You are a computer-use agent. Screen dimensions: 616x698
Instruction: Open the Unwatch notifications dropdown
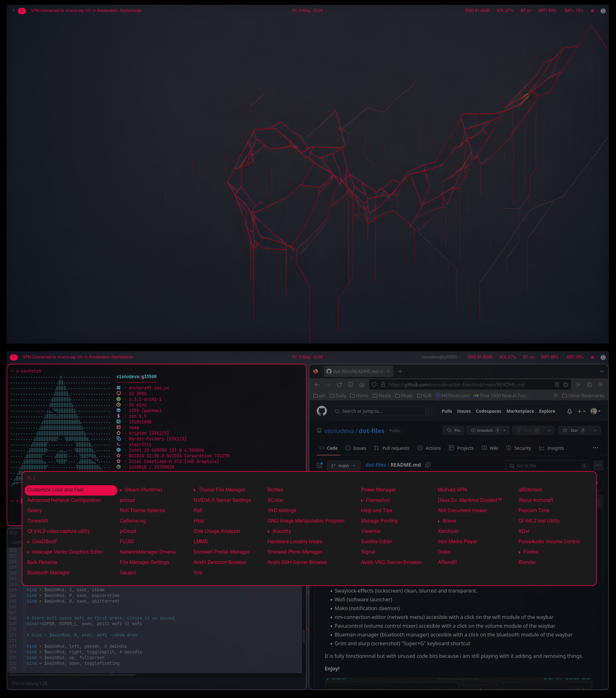[x=488, y=430]
